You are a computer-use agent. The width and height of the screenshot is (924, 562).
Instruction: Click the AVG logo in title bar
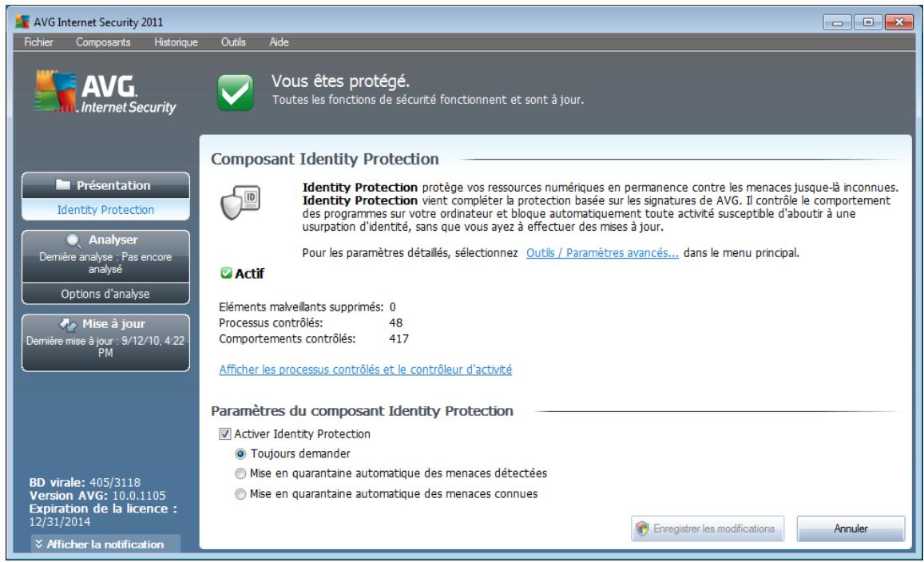(x=22, y=22)
